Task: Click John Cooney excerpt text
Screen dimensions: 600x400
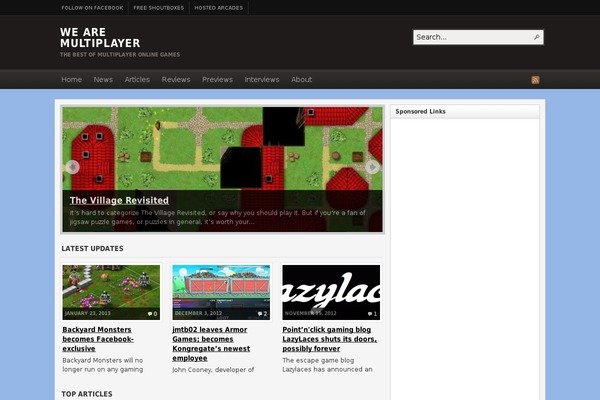Action: pyautogui.click(x=213, y=370)
